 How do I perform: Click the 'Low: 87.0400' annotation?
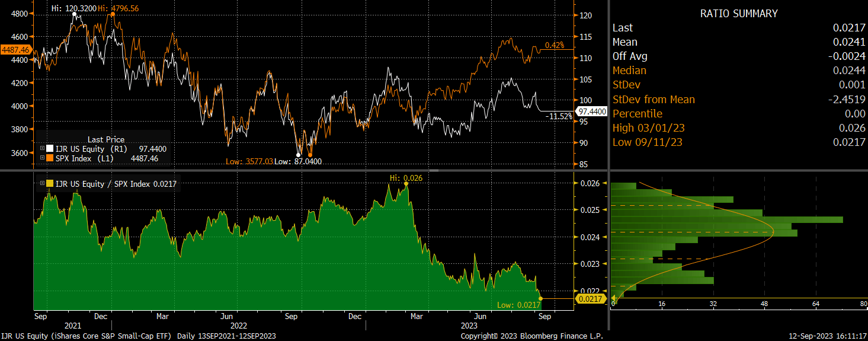pos(299,161)
